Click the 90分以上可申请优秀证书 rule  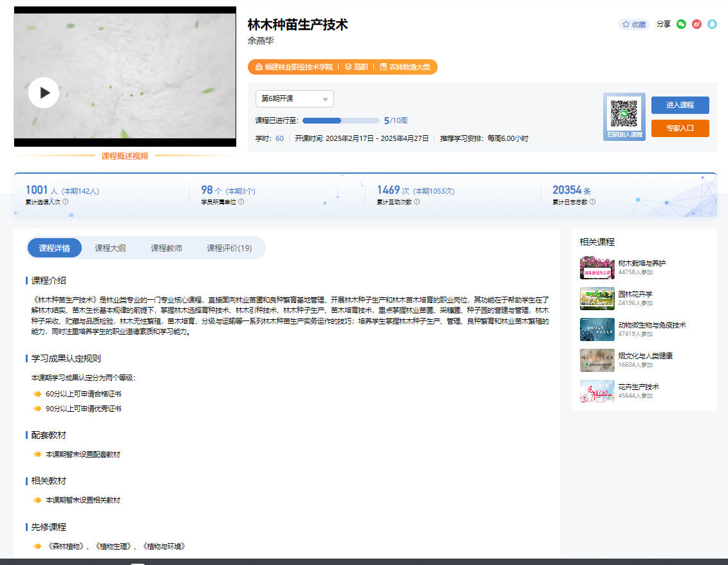tap(83, 409)
